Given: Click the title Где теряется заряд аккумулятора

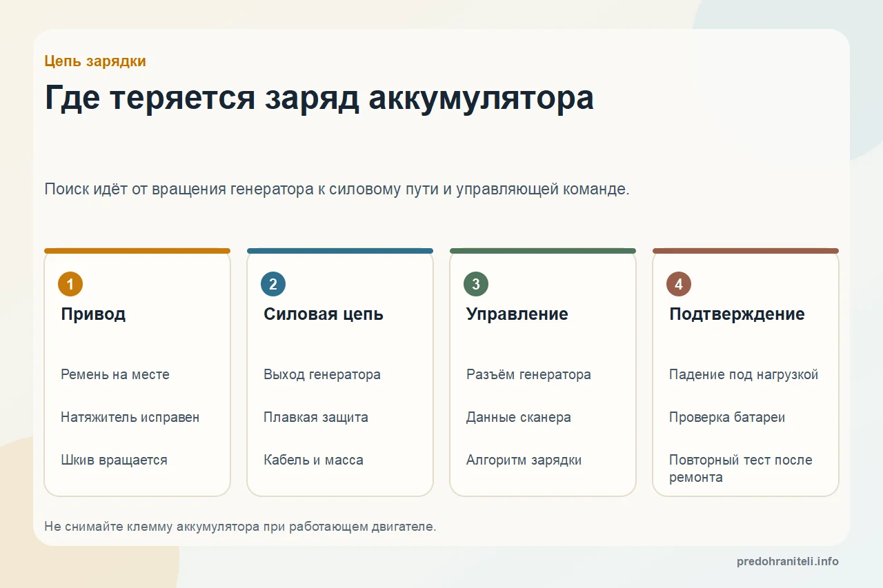Looking at the screenshot, I should (x=319, y=99).
